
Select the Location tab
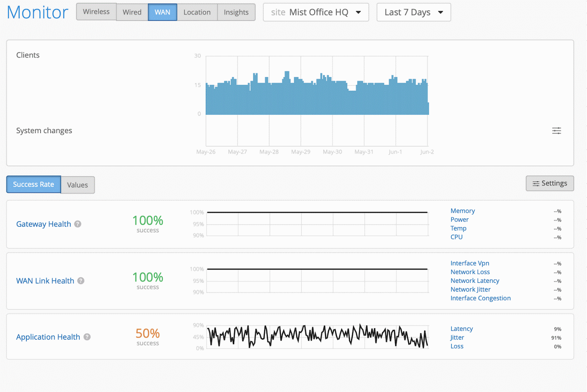pos(197,12)
